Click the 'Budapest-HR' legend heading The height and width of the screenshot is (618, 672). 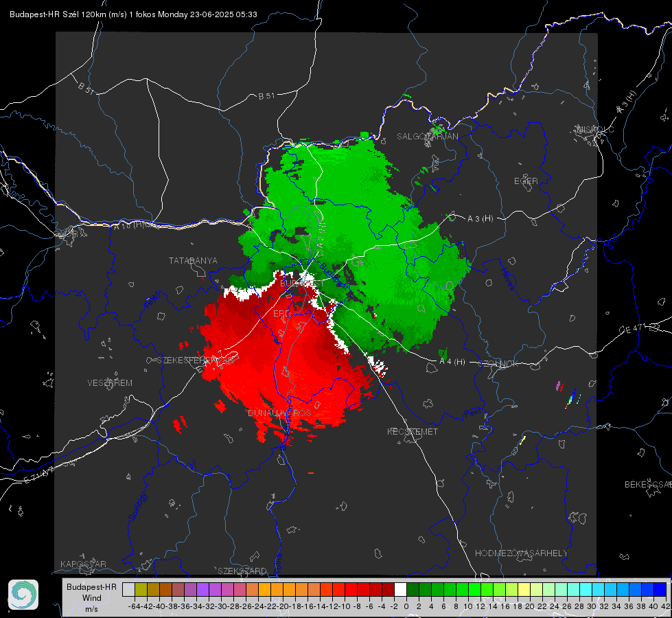pos(91,586)
